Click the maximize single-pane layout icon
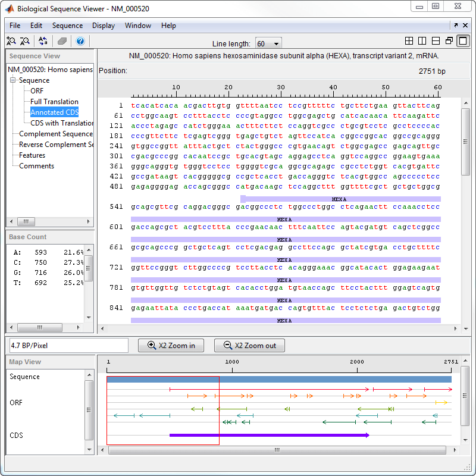Viewport: 476px width, 476px height. (x=462, y=41)
